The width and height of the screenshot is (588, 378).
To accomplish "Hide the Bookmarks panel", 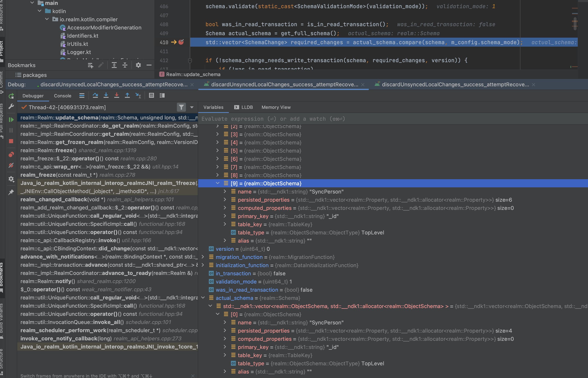I will (149, 65).
